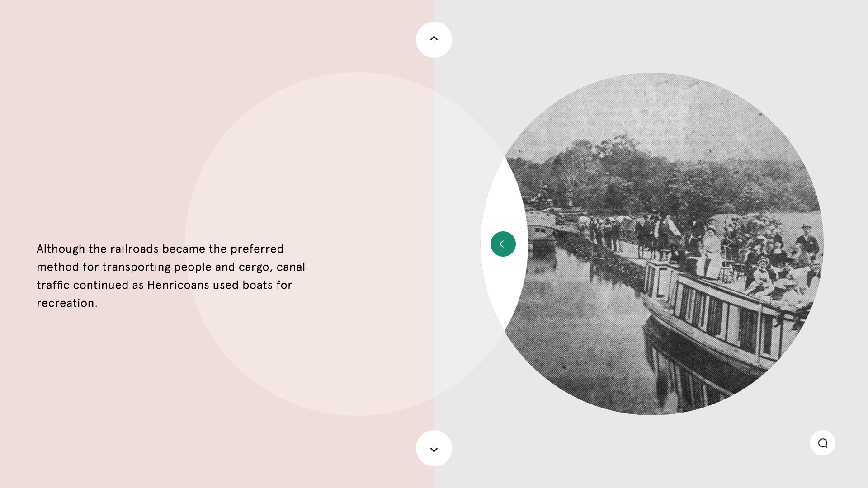
Task: Go to previous slide with up arrow
Action: coord(434,40)
